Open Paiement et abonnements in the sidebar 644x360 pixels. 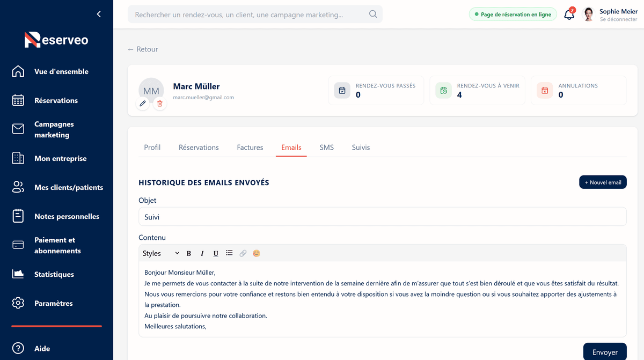[57, 245]
